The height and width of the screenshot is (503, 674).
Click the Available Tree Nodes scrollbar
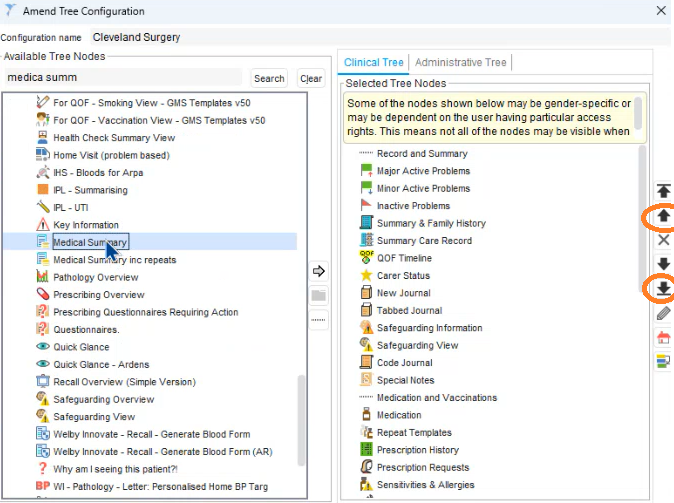(x=301, y=421)
